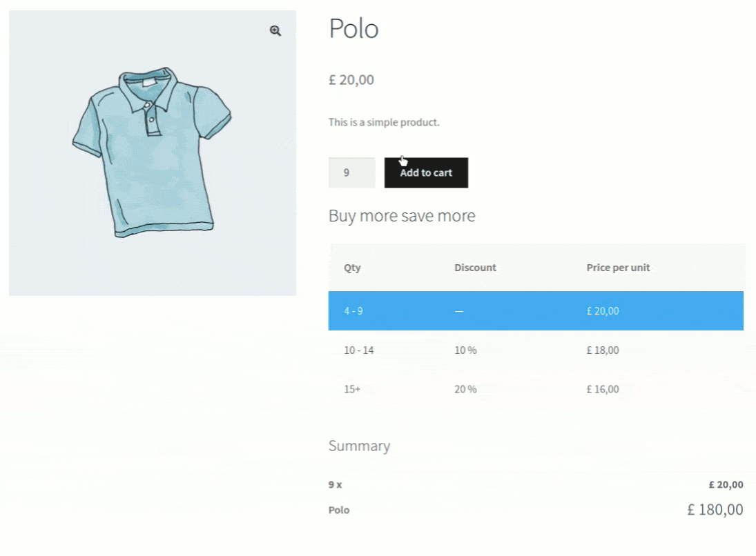This screenshot has height=556, width=756.
Task: Click the 20 % discount cell
Action: click(465, 389)
